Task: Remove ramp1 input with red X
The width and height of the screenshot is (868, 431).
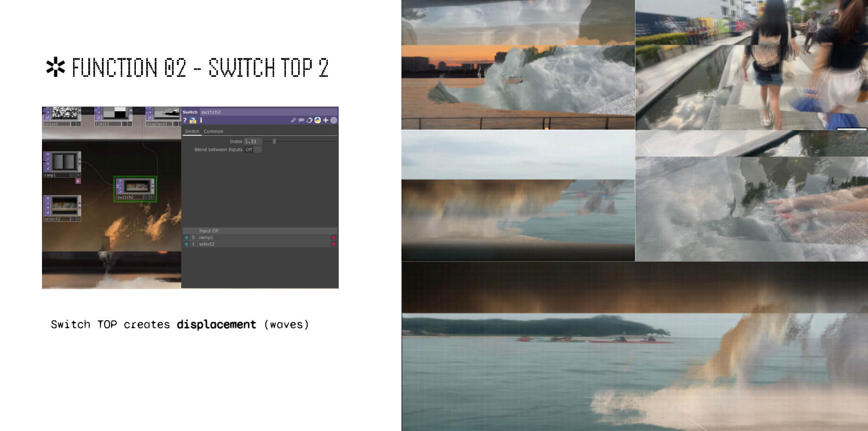Action: 334,238
